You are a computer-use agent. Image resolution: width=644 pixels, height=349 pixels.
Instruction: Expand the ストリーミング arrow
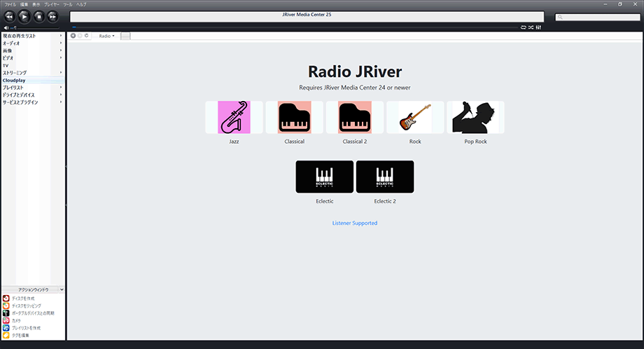(61, 73)
